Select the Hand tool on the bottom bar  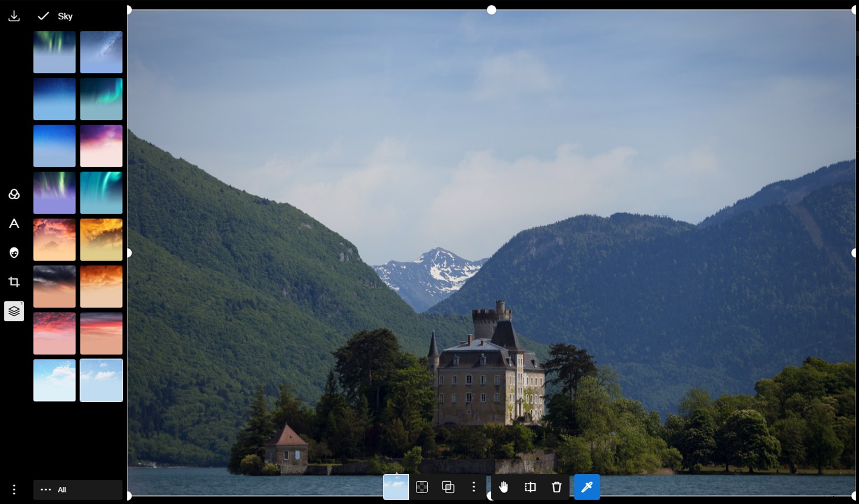[503, 487]
